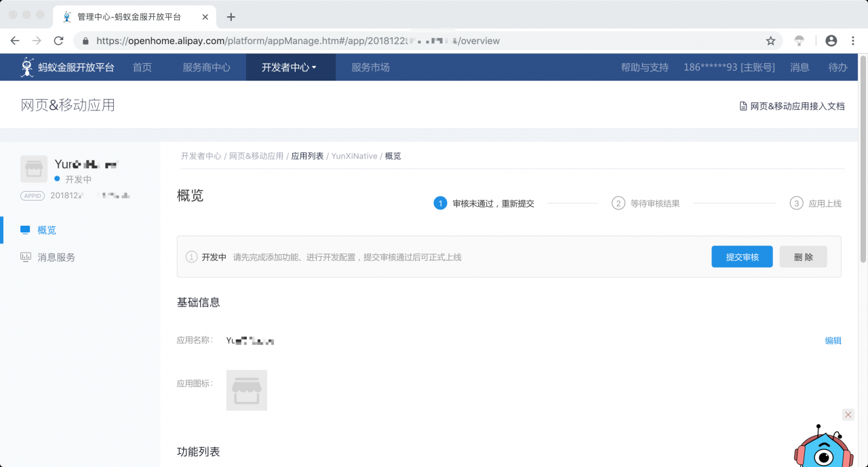Image resolution: width=868 pixels, height=467 pixels.
Task: Select the 管理中心-蚂蚁金服开放平台 browser tab
Action: [134, 17]
